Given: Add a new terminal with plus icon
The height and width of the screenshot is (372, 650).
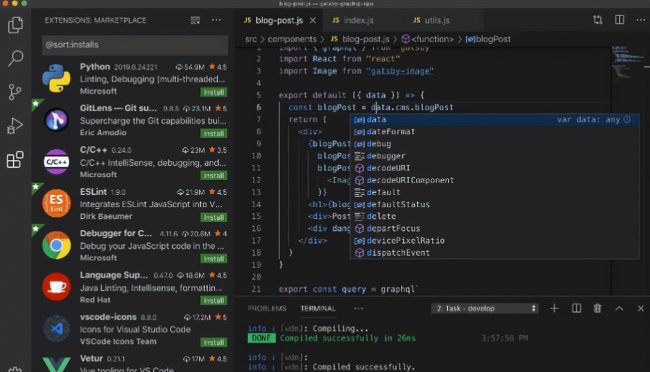Looking at the screenshot, I should coord(554,309).
